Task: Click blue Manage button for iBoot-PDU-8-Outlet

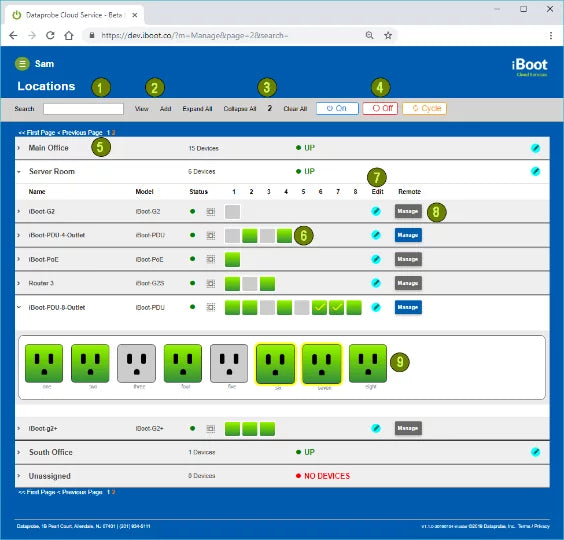Action: (408, 307)
